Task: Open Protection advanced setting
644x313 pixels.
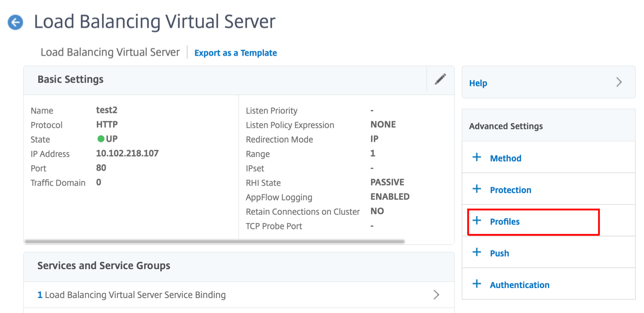Action: (510, 190)
